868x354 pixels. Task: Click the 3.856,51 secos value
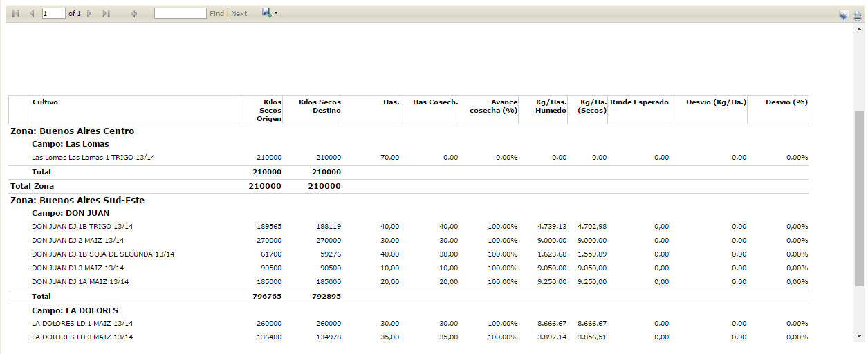tap(592, 337)
